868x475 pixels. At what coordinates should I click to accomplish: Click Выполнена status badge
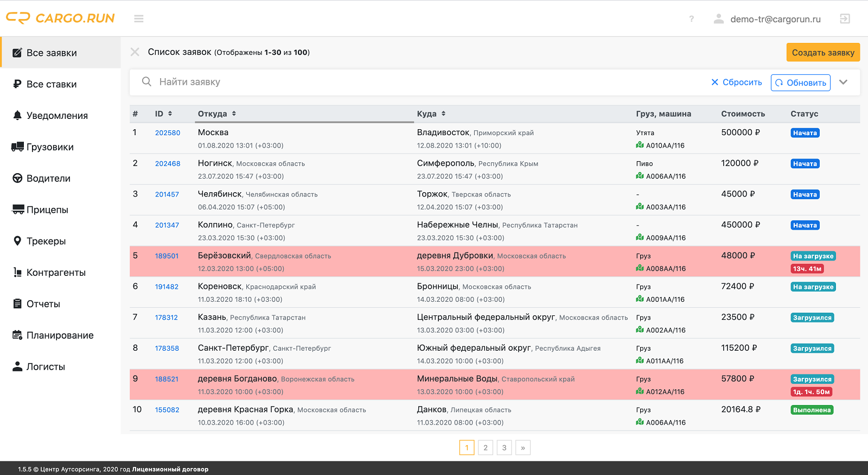(x=812, y=410)
